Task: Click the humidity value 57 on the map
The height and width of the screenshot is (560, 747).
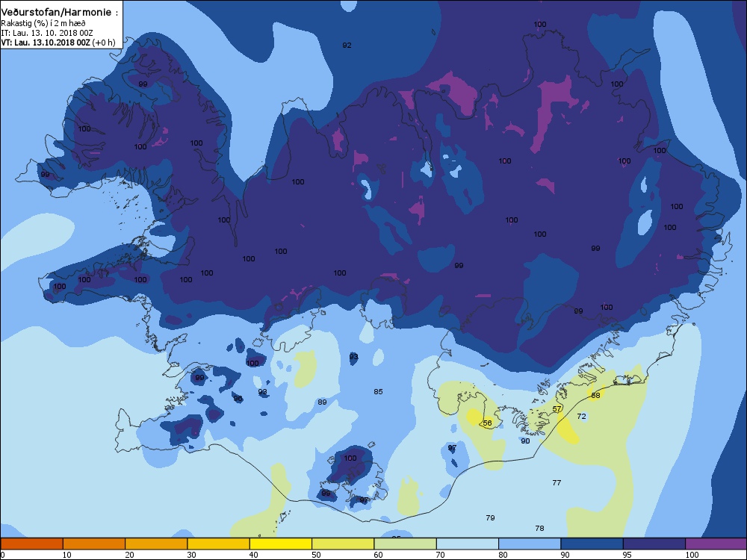Action: (557, 409)
